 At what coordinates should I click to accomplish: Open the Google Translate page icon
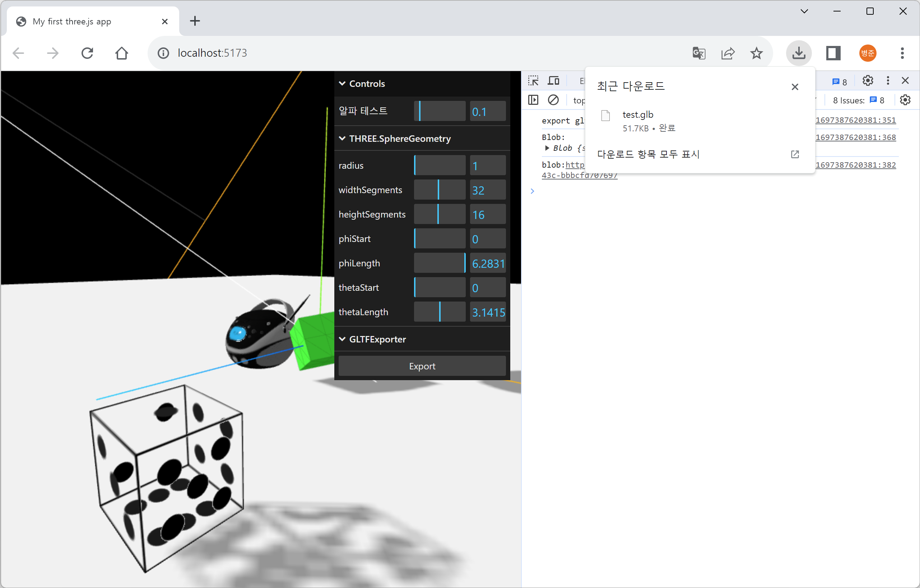(x=699, y=53)
